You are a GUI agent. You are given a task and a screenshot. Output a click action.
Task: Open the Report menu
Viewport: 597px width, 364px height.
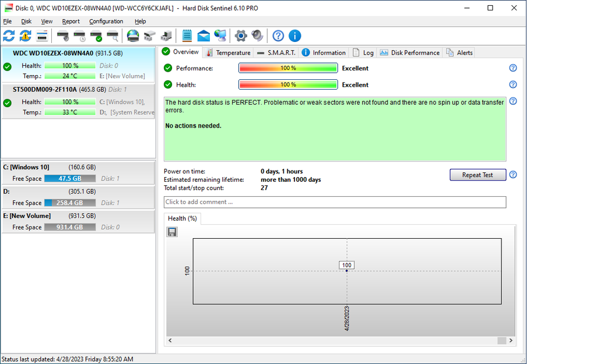[x=71, y=22]
